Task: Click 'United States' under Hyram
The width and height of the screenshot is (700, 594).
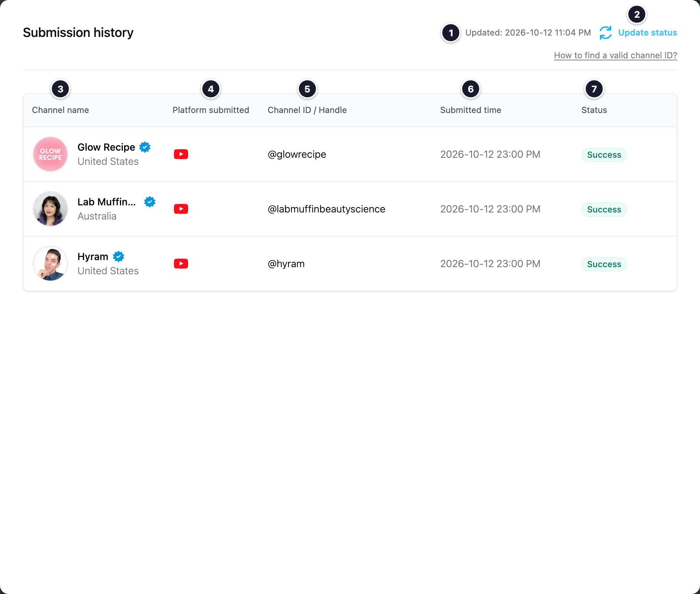Action: pyautogui.click(x=108, y=271)
